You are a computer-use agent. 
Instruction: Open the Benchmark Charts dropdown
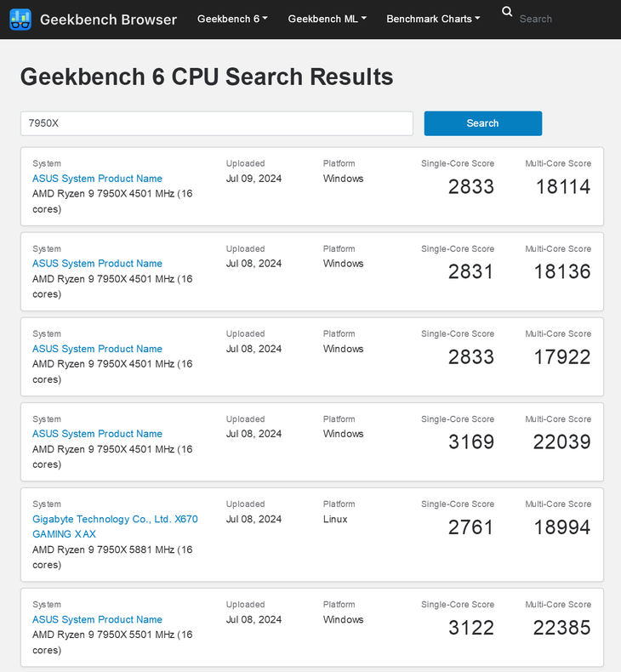pyautogui.click(x=433, y=19)
